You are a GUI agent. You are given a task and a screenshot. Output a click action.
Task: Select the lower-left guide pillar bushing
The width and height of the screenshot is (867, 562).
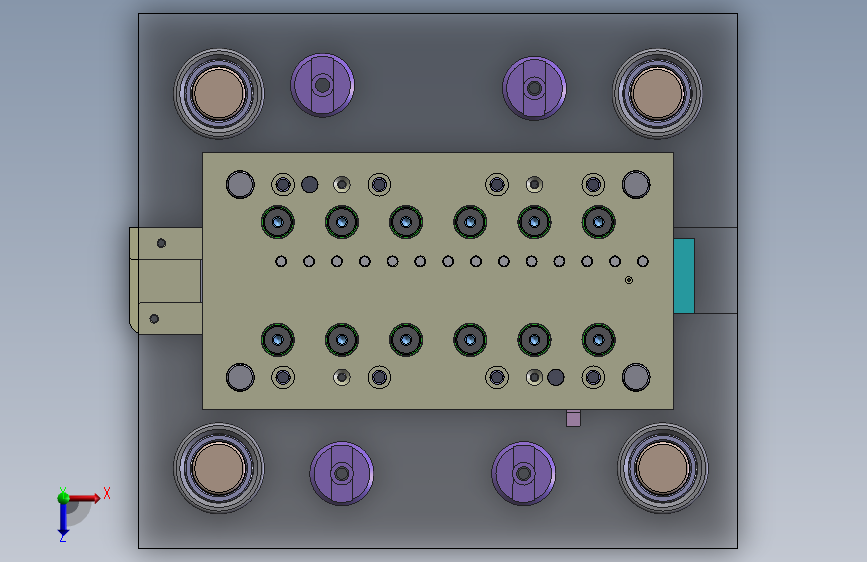(x=219, y=468)
